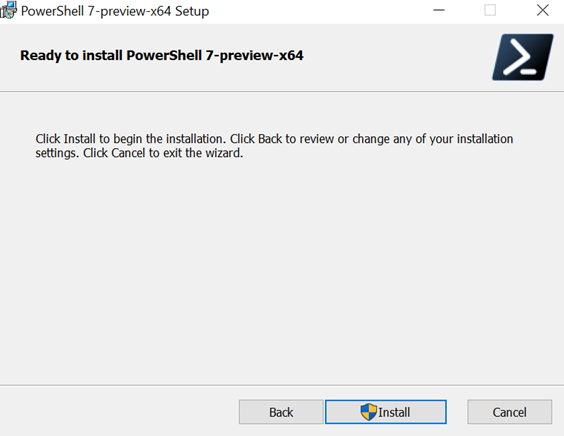
Task: Click the empty footer area left of Back
Action: tap(119, 412)
